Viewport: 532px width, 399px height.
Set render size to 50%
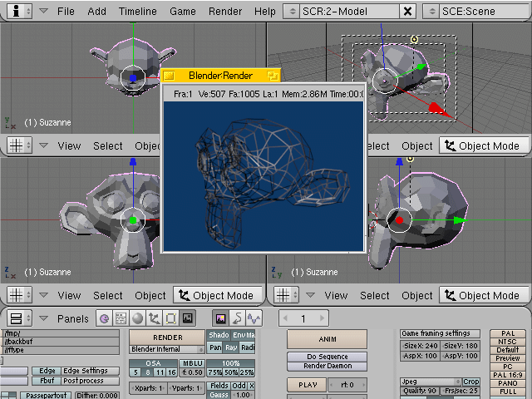tap(231, 372)
